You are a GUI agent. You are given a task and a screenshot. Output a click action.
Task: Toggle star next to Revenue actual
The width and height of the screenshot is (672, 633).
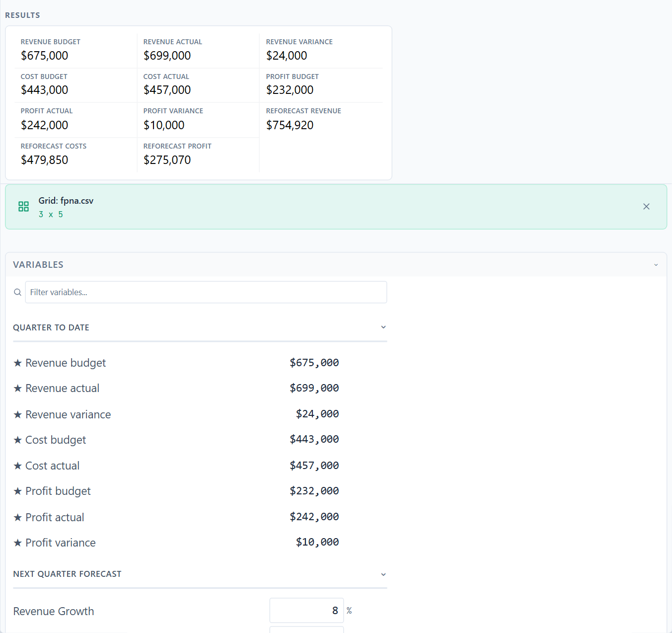pyautogui.click(x=18, y=388)
